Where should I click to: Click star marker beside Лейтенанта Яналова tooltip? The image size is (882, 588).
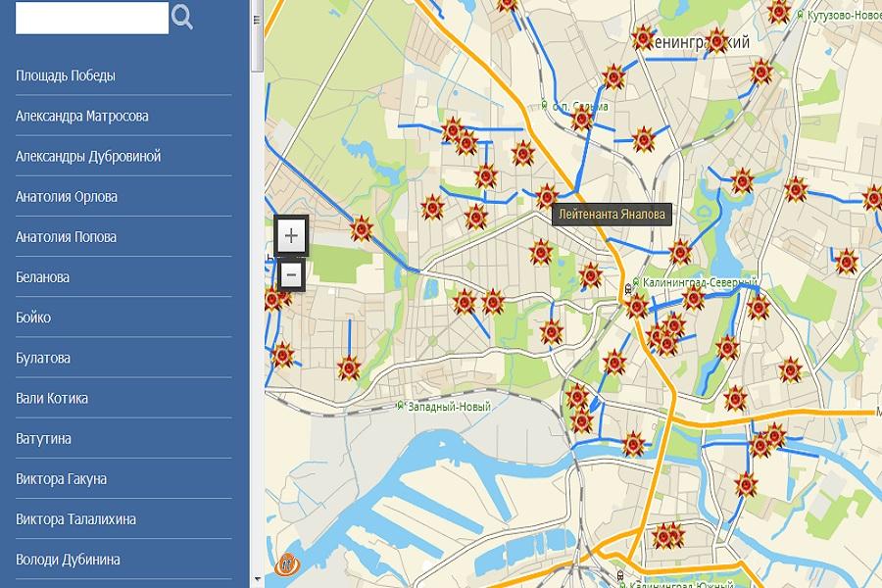546,197
